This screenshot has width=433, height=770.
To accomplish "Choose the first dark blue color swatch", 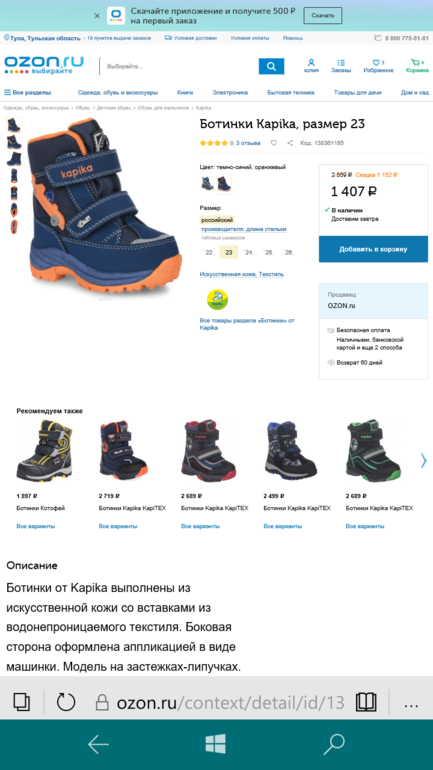I will (207, 184).
